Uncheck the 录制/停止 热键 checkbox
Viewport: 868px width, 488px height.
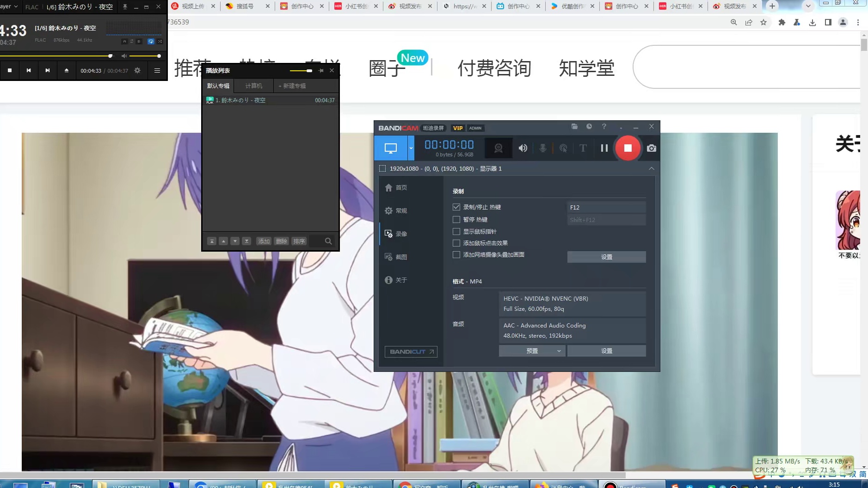456,207
